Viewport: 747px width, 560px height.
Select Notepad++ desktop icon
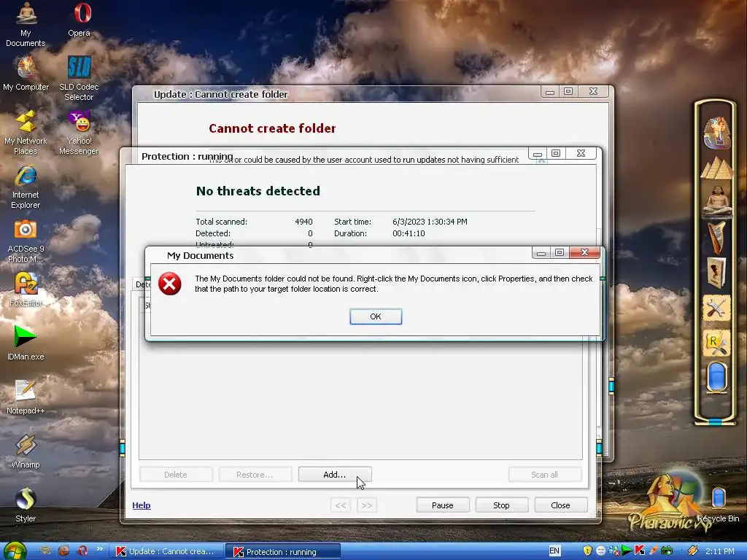(26, 397)
